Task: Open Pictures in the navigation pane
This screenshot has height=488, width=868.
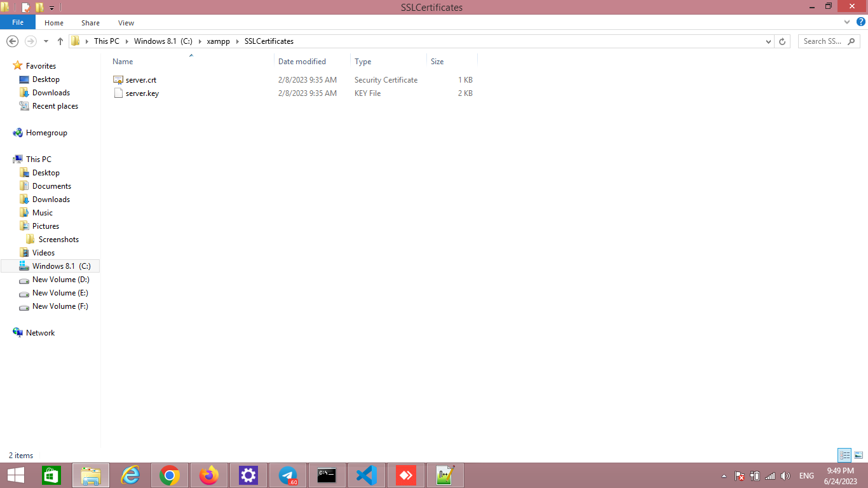Action: pos(46,226)
